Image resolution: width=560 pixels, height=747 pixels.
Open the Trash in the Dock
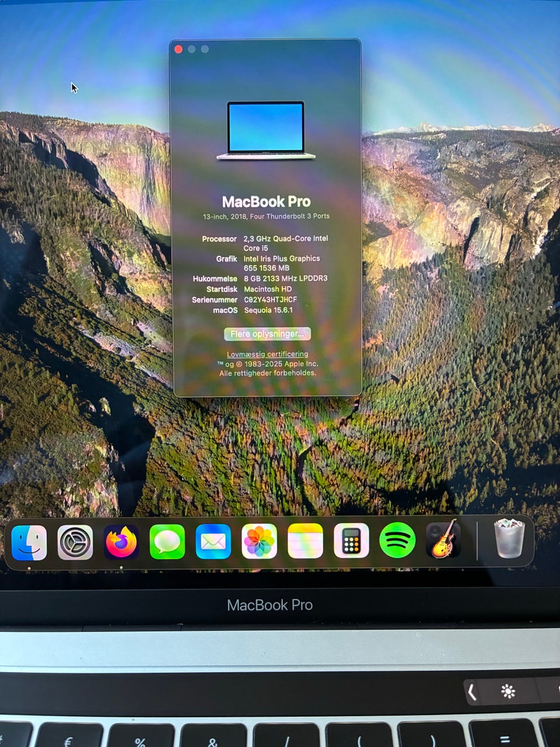pos(509,538)
